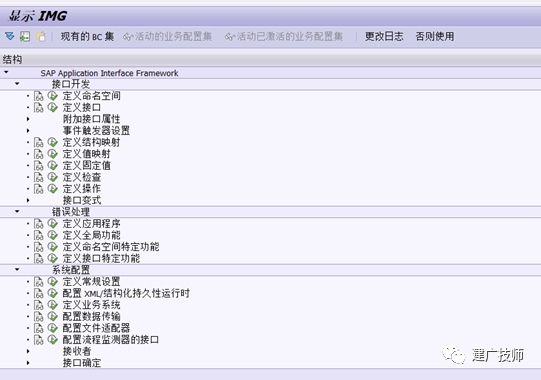Image resolution: width=541 pixels, height=380 pixels.
Task: Select 定义全局功能 tree item text
Action: pos(91,235)
